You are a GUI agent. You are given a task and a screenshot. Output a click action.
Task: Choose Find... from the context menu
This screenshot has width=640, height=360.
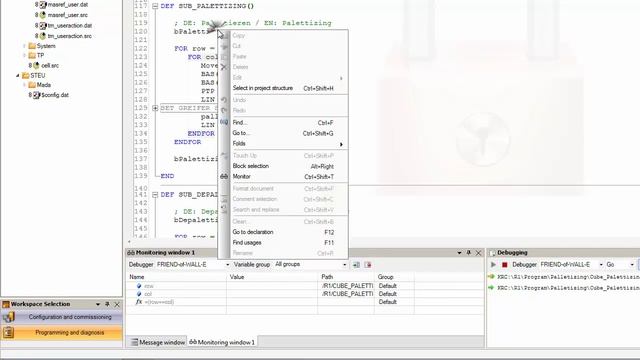(x=283, y=122)
